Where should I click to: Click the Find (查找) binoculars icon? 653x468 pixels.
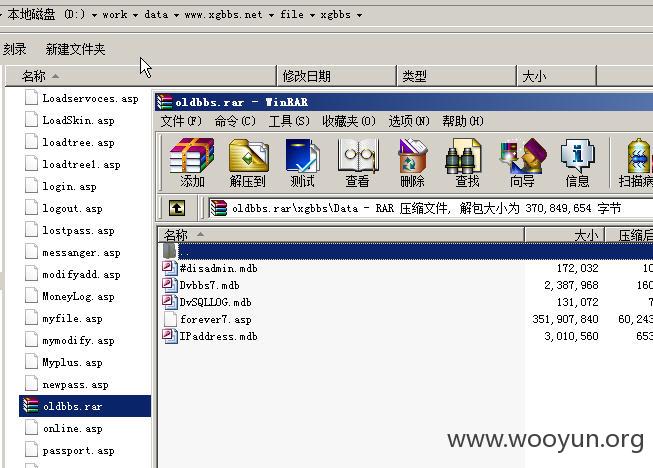[x=463, y=156]
